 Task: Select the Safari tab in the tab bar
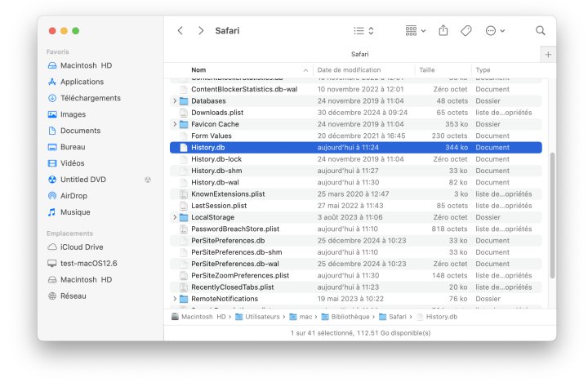359,55
